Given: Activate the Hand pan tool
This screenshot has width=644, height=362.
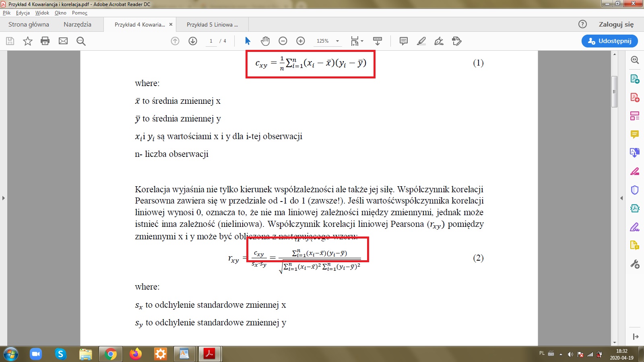Looking at the screenshot, I should [x=265, y=41].
